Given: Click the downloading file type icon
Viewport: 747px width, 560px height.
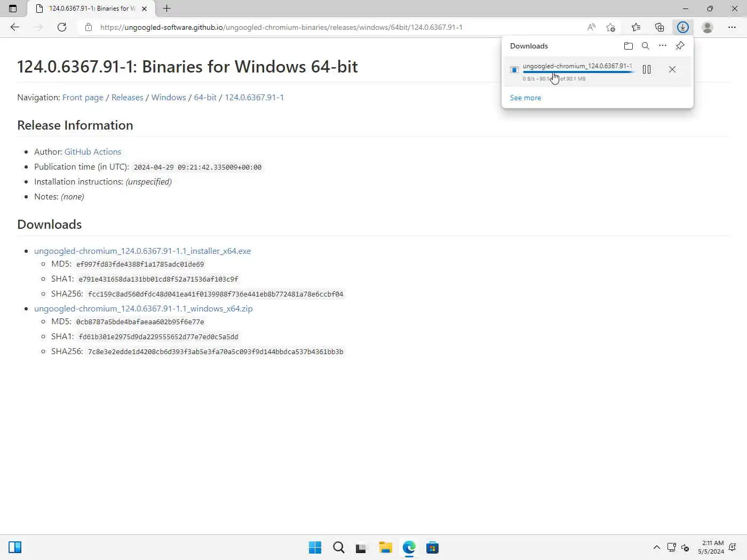Looking at the screenshot, I should tap(514, 70).
